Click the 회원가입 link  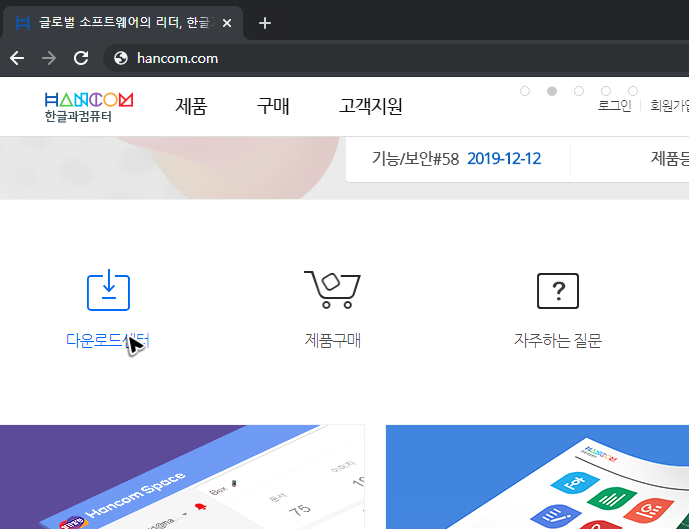(x=670, y=105)
